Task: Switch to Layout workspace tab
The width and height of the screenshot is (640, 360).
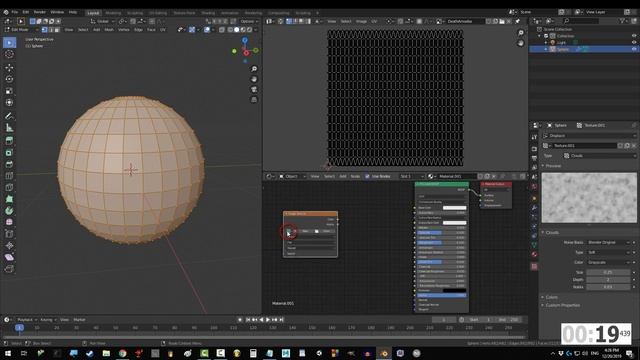Action: (x=93, y=13)
